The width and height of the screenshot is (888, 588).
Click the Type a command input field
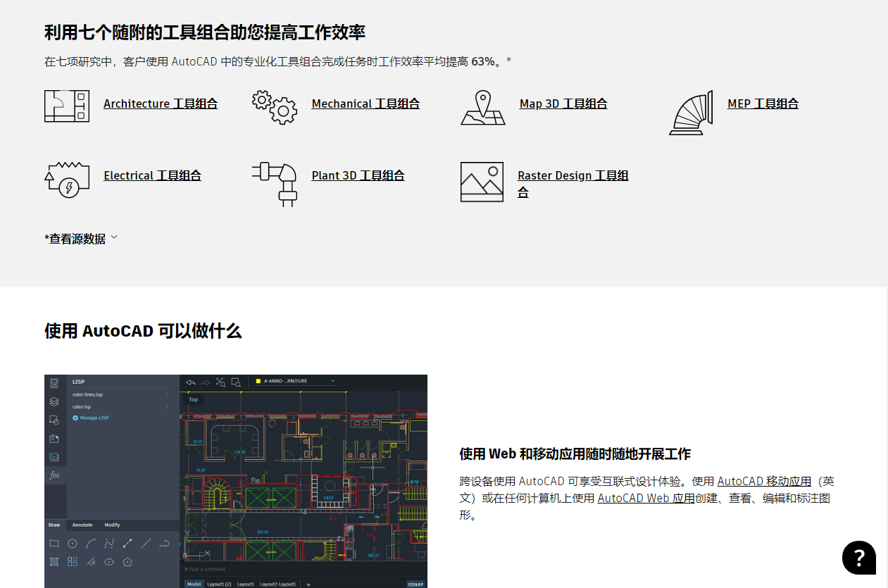205,569
